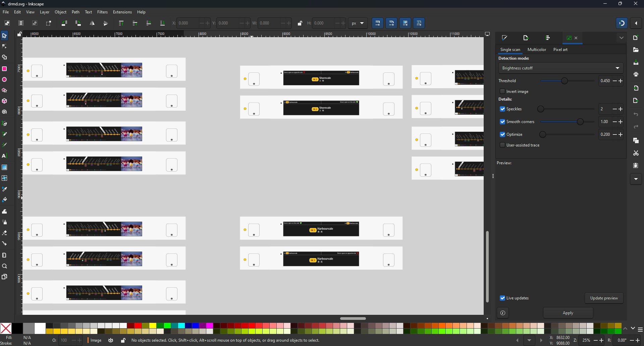Click the Print document icon
The height and width of the screenshot is (346, 644).
(636, 74)
